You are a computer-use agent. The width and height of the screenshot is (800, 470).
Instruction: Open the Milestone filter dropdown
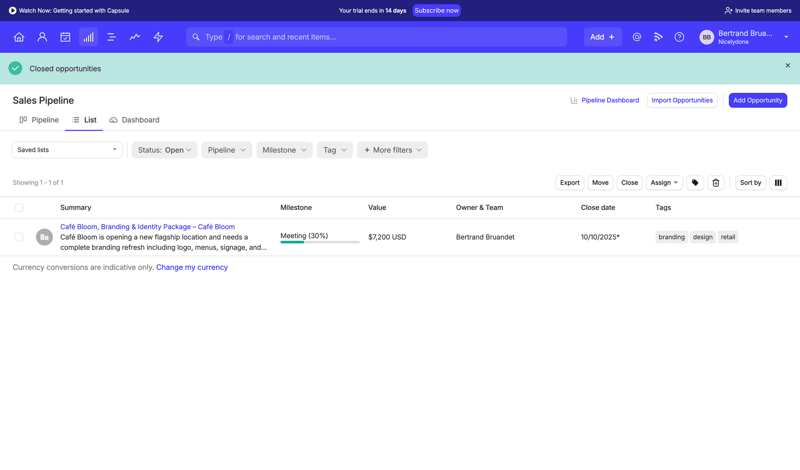[x=284, y=150]
